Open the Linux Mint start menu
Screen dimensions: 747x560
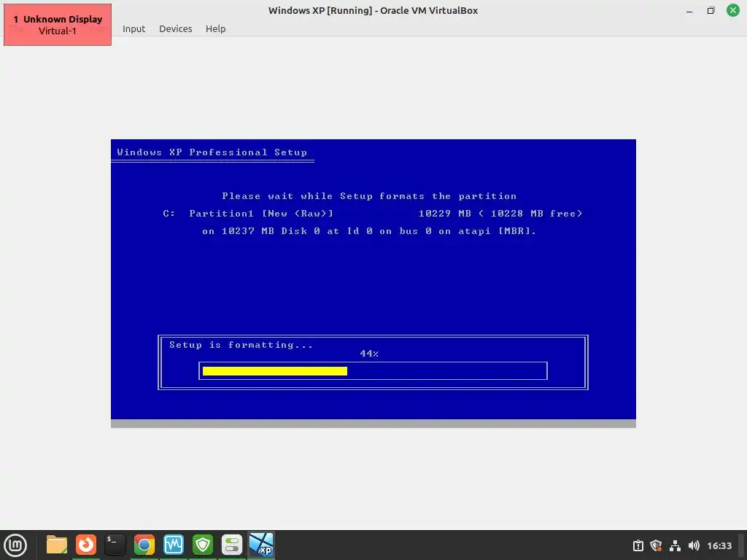click(x=16, y=545)
